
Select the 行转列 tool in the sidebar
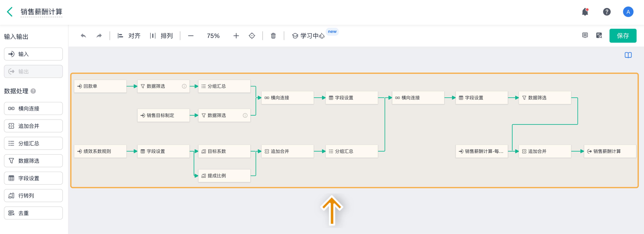pyautogui.click(x=33, y=196)
